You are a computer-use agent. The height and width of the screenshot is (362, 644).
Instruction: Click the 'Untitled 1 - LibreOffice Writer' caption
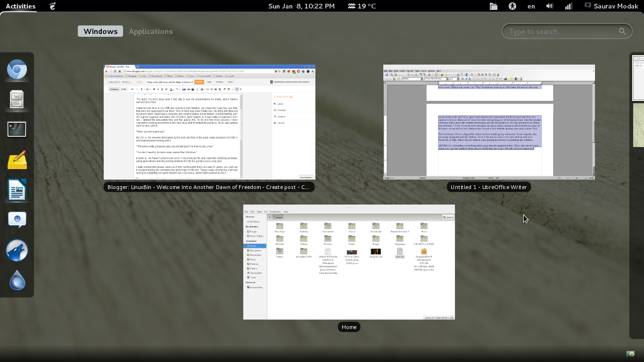489,187
